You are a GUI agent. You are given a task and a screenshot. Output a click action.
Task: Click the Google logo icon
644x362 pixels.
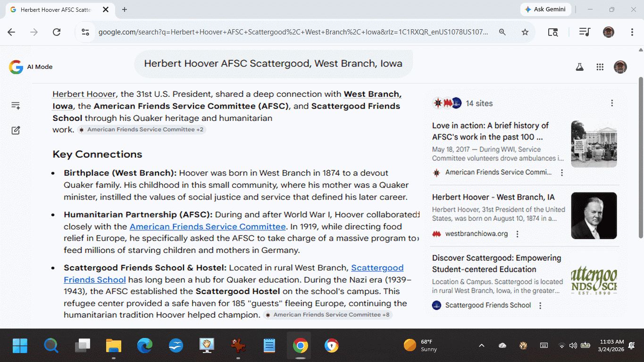click(16, 67)
